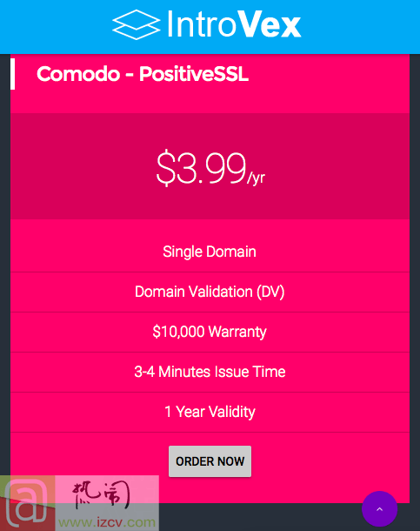Click the 1 Year Validity row
This screenshot has width=420, height=531.
(210, 412)
